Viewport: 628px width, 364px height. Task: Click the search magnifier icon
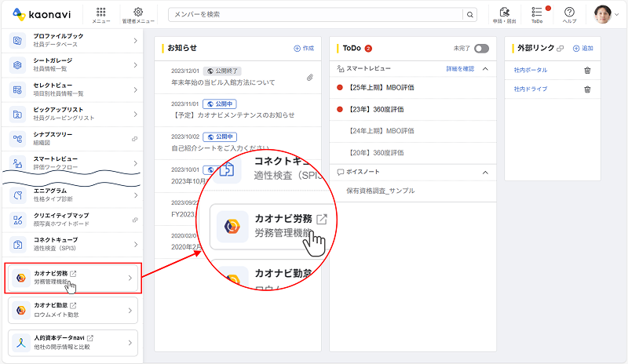[469, 14]
